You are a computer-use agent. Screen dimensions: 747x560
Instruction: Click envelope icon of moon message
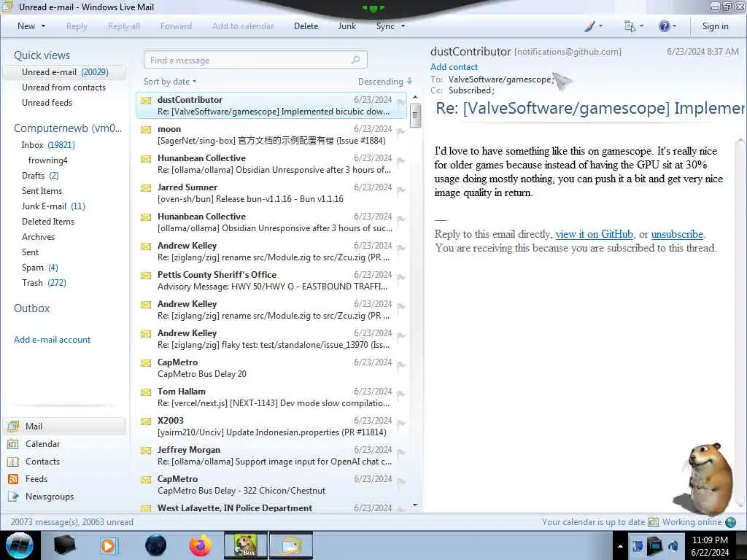[146, 130]
